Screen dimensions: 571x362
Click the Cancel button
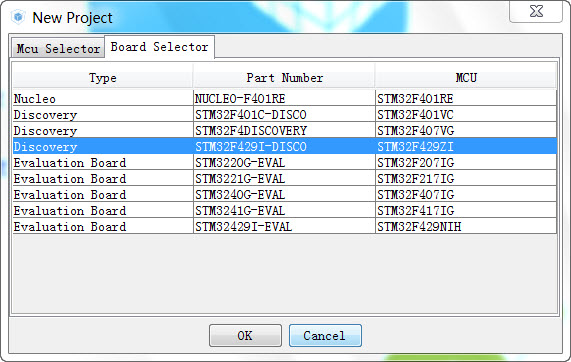click(x=325, y=335)
